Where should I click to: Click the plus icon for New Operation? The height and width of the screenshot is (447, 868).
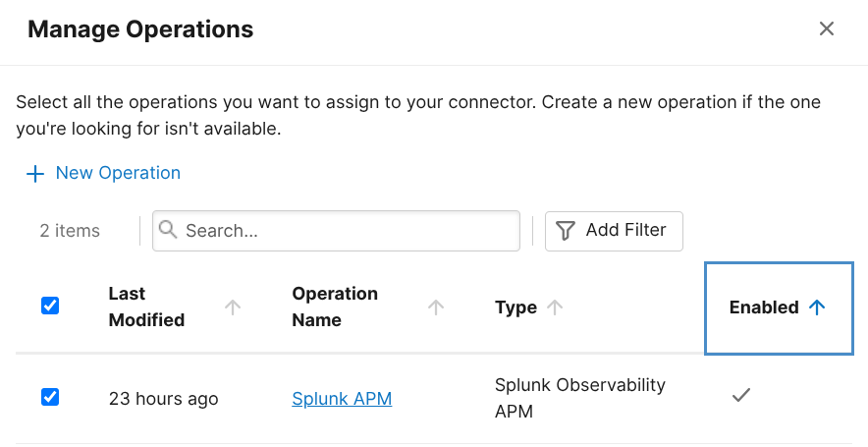(x=35, y=174)
